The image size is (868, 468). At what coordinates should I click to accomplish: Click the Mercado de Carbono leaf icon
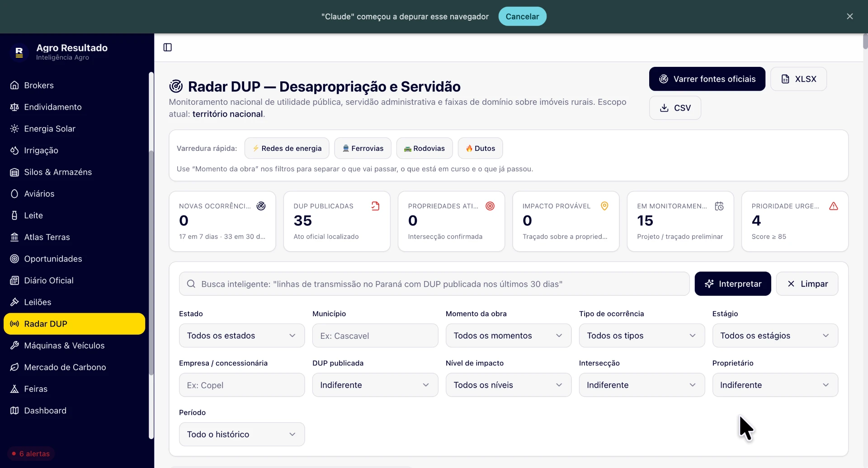(x=14, y=367)
